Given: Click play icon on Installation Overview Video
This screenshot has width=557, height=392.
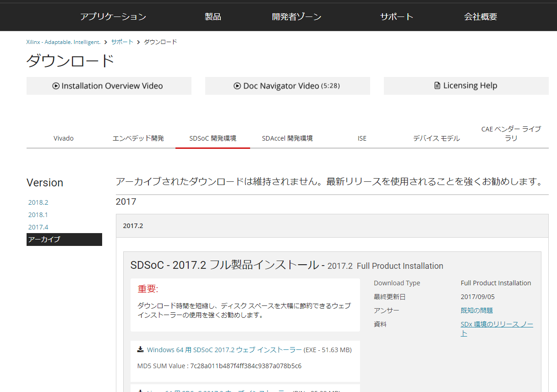Looking at the screenshot, I should (56, 86).
